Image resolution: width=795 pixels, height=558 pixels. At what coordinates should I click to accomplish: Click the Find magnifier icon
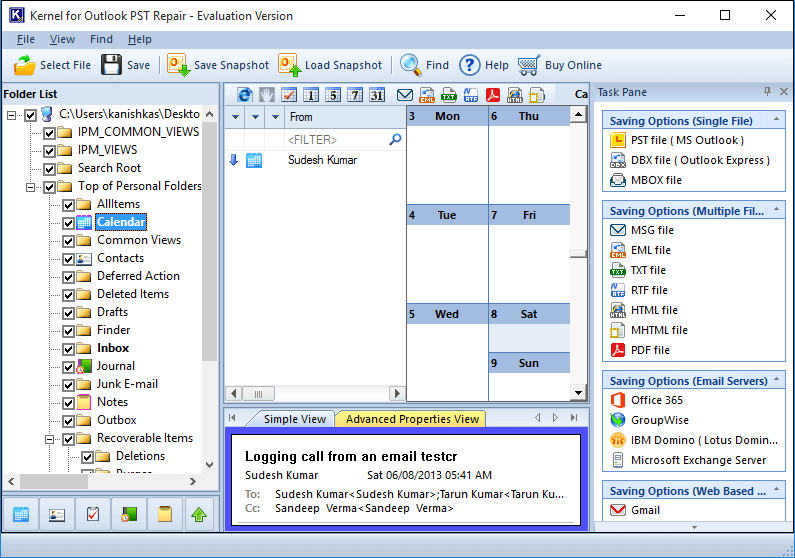(410, 65)
